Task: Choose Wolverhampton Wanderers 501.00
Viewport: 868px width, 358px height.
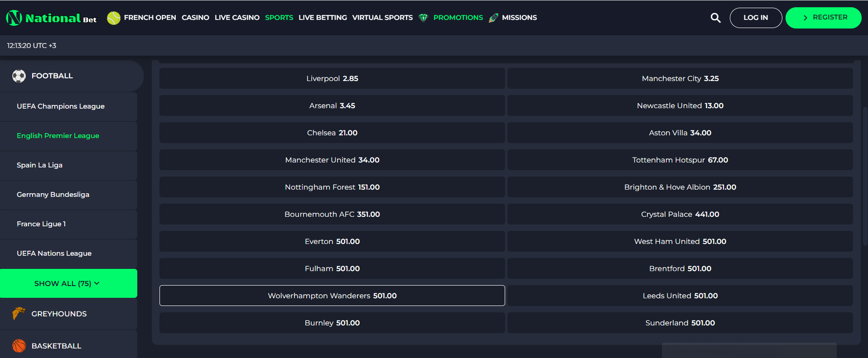Action: pos(332,296)
